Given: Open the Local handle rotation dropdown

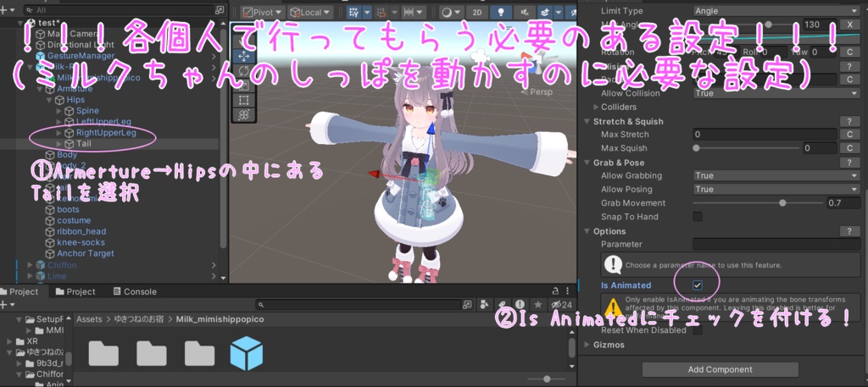Looking at the screenshot, I should click(310, 12).
